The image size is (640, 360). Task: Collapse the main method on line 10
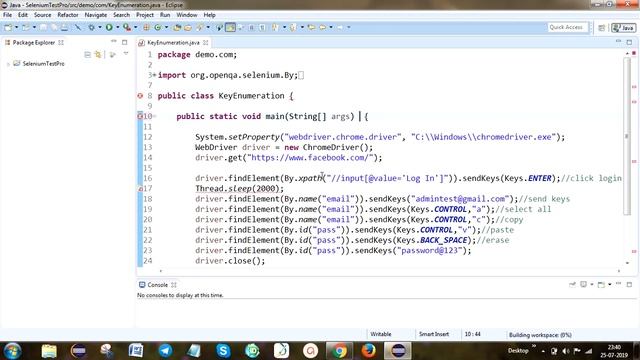tap(155, 116)
